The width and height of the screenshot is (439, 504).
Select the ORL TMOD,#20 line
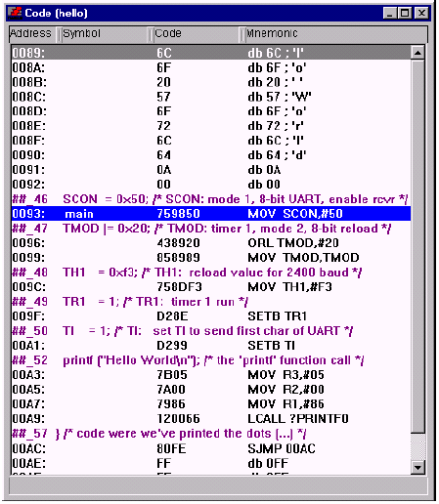point(211,243)
